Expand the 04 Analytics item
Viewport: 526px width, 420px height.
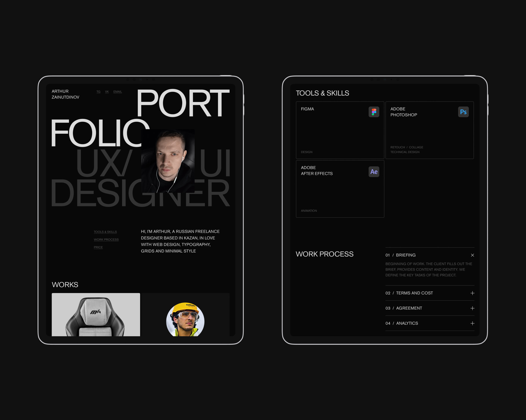click(472, 323)
